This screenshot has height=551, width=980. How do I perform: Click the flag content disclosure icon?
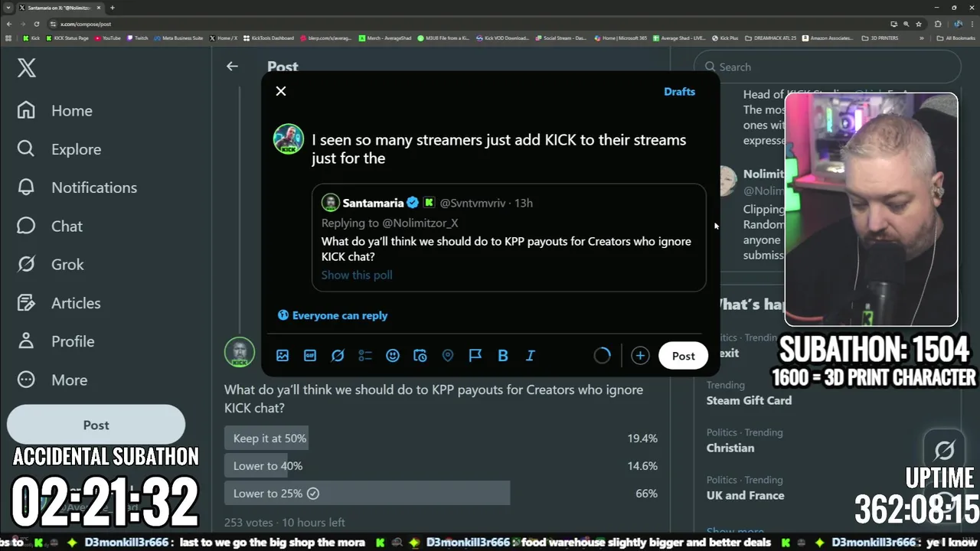475,355
